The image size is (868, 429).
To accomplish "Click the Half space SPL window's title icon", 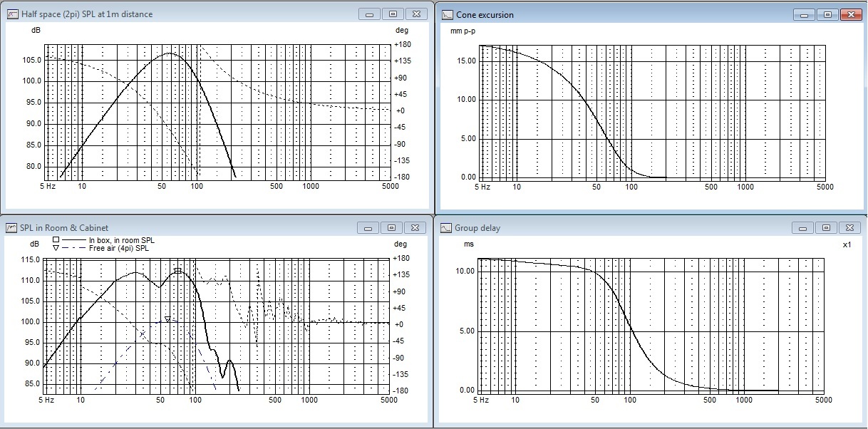I will click(x=12, y=14).
